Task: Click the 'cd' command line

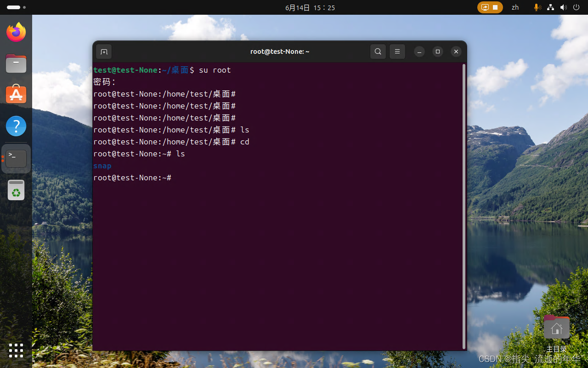Action: pyautogui.click(x=171, y=142)
